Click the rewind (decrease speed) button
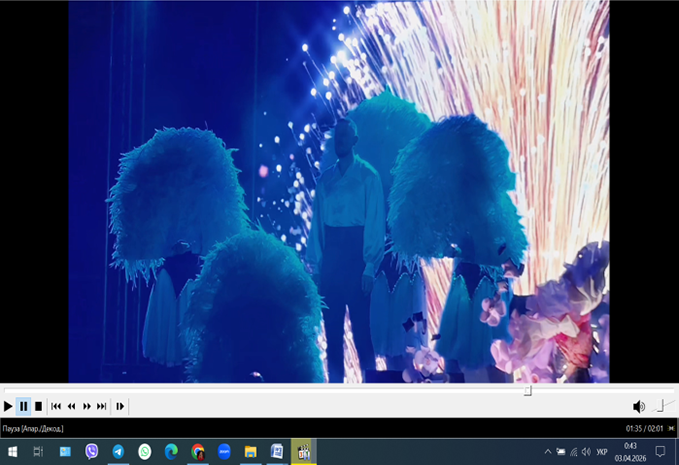This screenshot has width=679, height=465. 71,406
